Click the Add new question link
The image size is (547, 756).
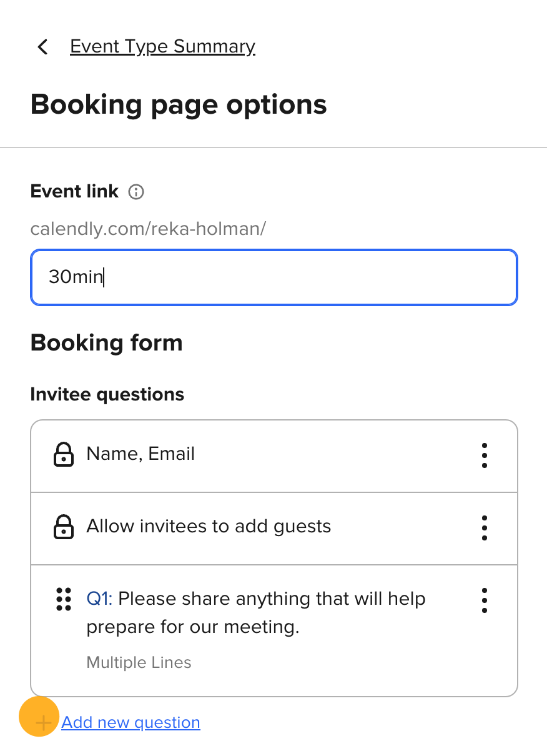[x=131, y=723]
